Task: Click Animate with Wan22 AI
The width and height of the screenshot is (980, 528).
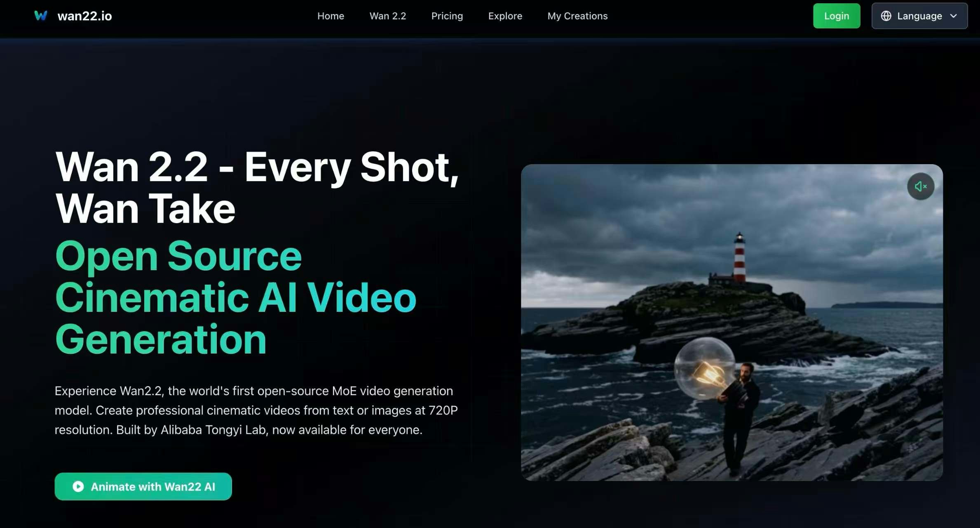Action: (143, 487)
